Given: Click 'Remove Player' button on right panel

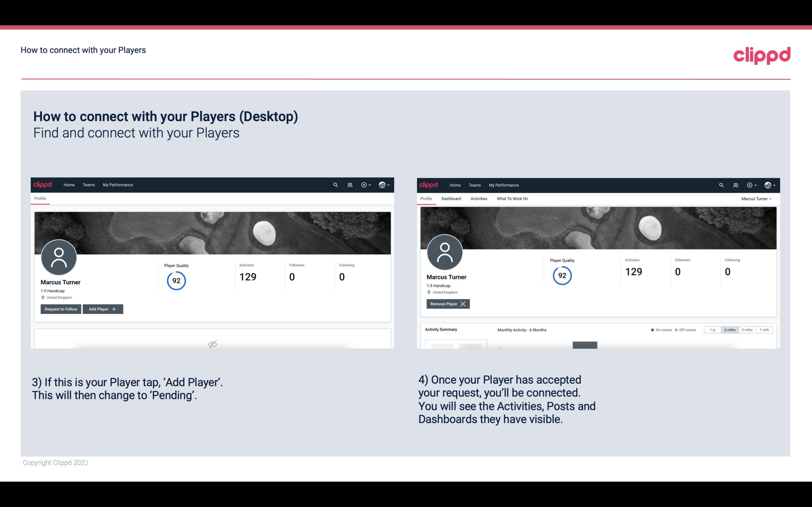Looking at the screenshot, I should point(447,303).
